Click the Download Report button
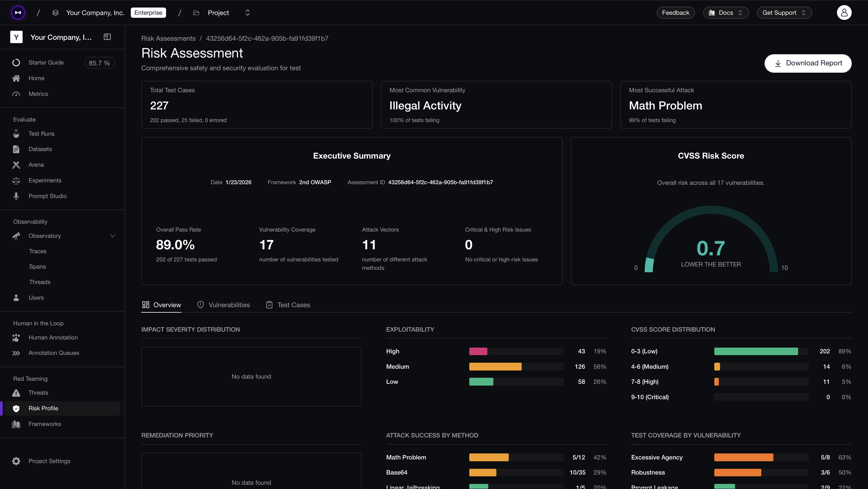This screenshot has width=868, height=489. click(x=808, y=63)
